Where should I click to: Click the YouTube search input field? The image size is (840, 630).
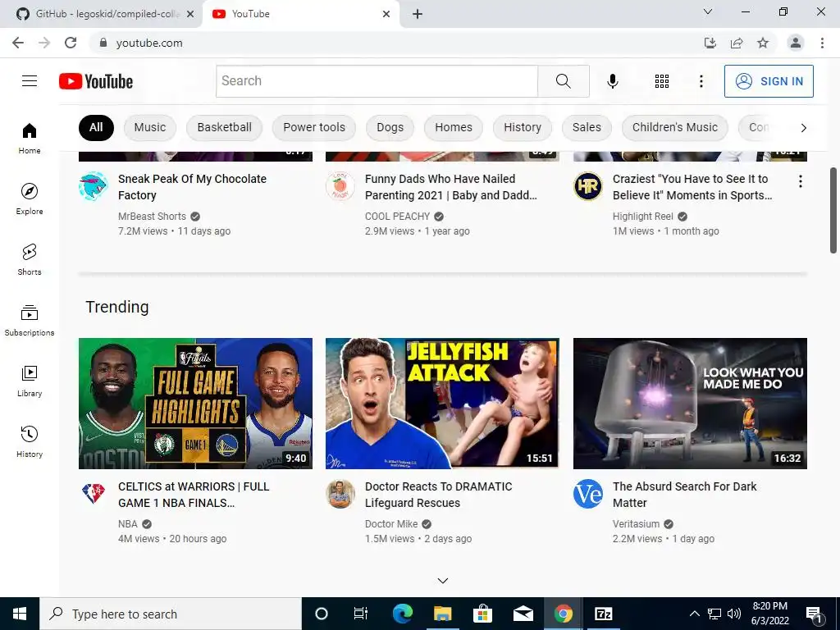377,81
